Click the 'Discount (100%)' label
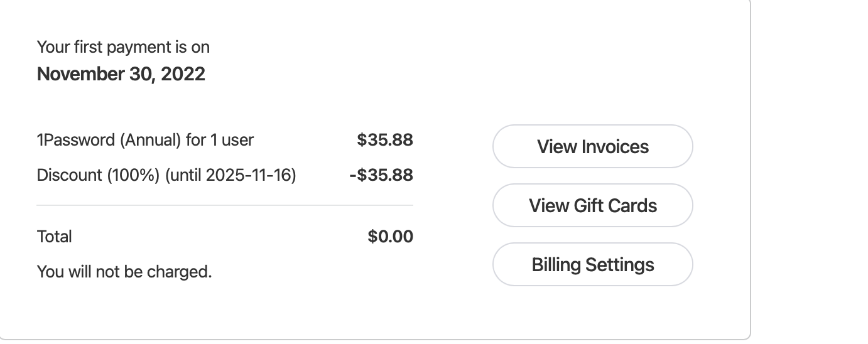 click(x=98, y=175)
